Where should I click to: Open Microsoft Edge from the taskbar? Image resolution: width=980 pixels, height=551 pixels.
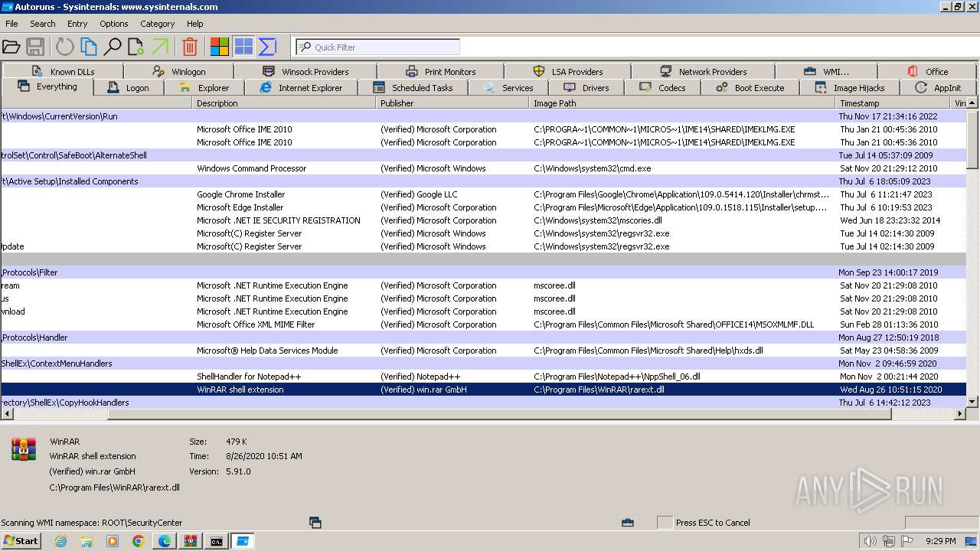[164, 541]
